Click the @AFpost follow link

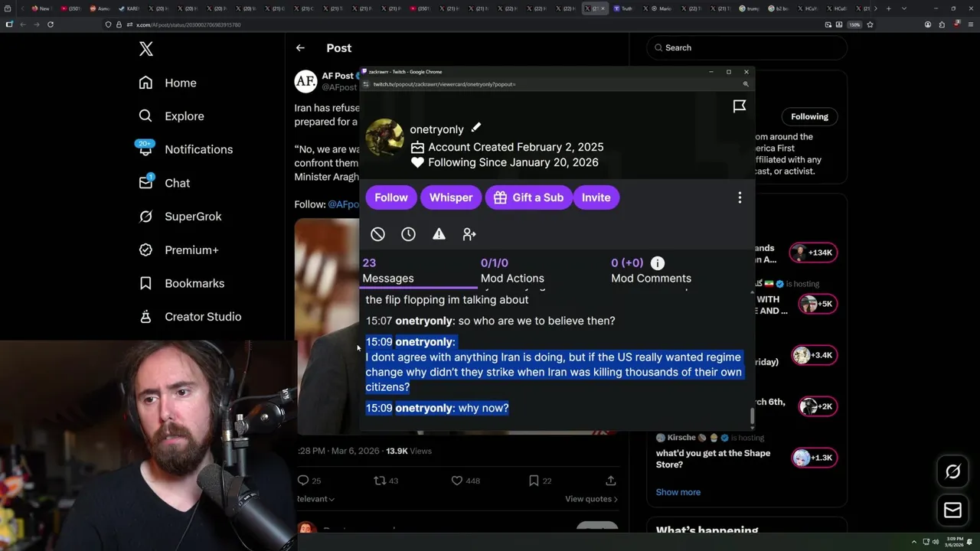point(343,204)
